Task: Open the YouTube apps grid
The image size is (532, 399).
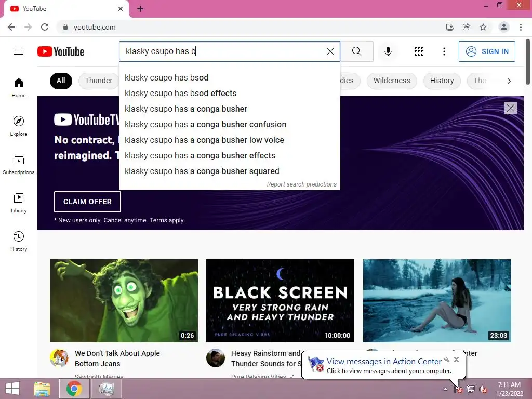Action: 419,51
